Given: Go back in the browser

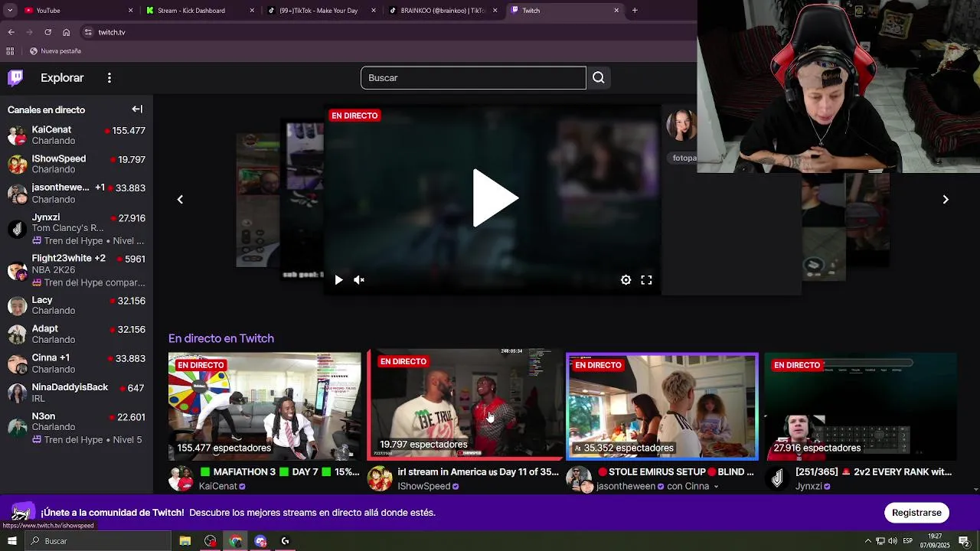Looking at the screenshot, I should coord(11,32).
